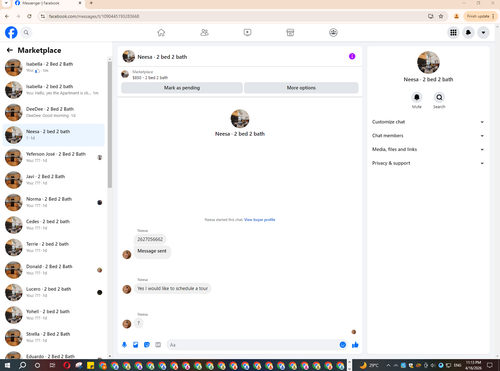This screenshot has height=371, width=500.
Task: Open the Opera browser in the taskbar
Action: tap(67, 365)
